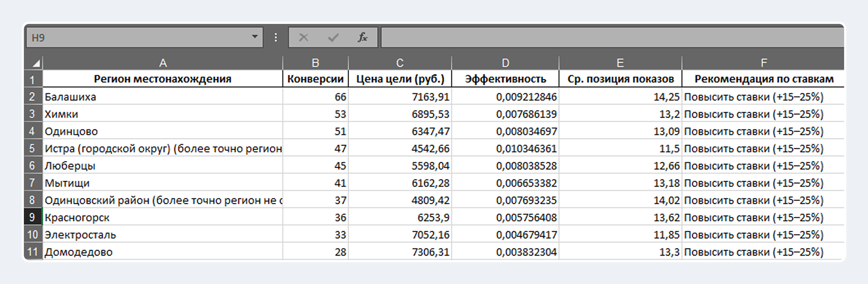868x284 pixels.
Task: Click header cell "Эффективность"
Action: pos(505,79)
